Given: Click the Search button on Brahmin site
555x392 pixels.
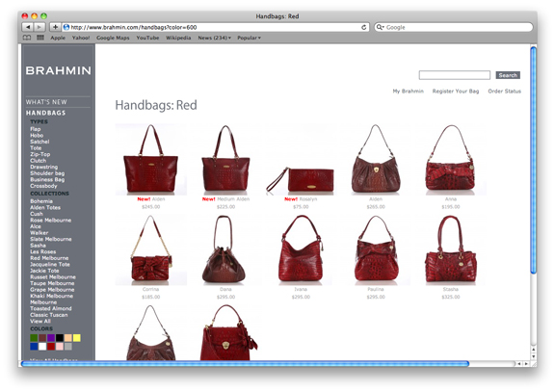Looking at the screenshot, I should pos(508,75).
